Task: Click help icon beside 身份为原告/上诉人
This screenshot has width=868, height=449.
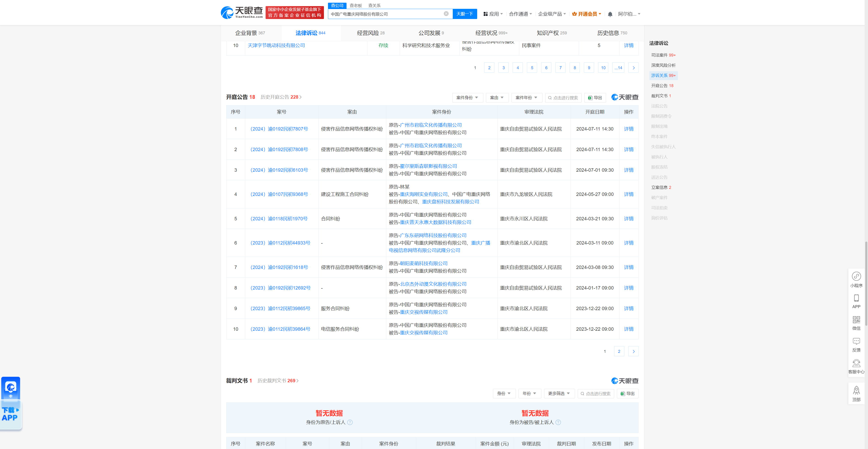Action: (x=350, y=422)
